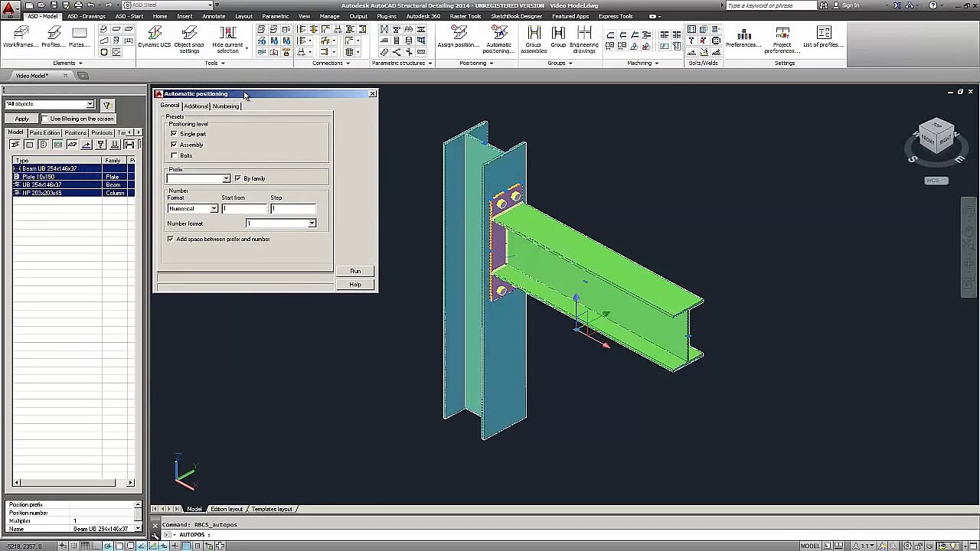This screenshot has width=980, height=551.
Task: Open the Workframes tool
Action: (x=21, y=36)
